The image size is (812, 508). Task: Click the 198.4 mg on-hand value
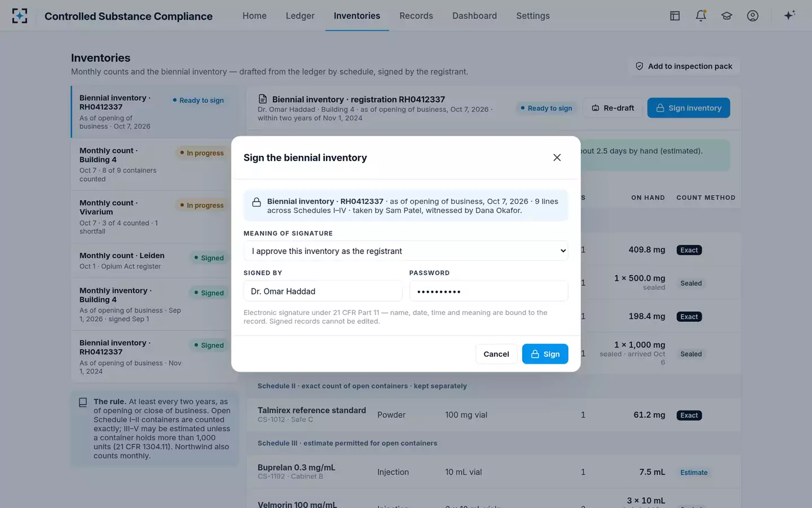[647, 316]
